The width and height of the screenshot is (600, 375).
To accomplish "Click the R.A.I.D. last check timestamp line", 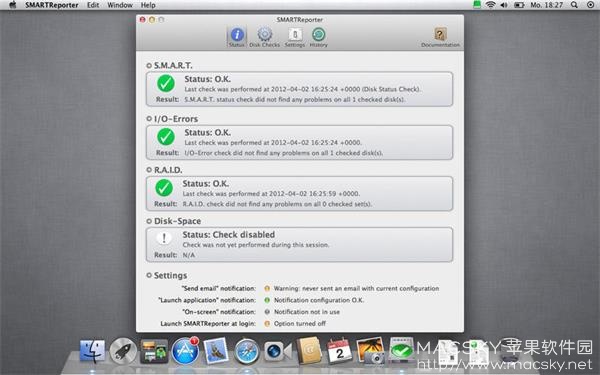I will [x=271, y=194].
